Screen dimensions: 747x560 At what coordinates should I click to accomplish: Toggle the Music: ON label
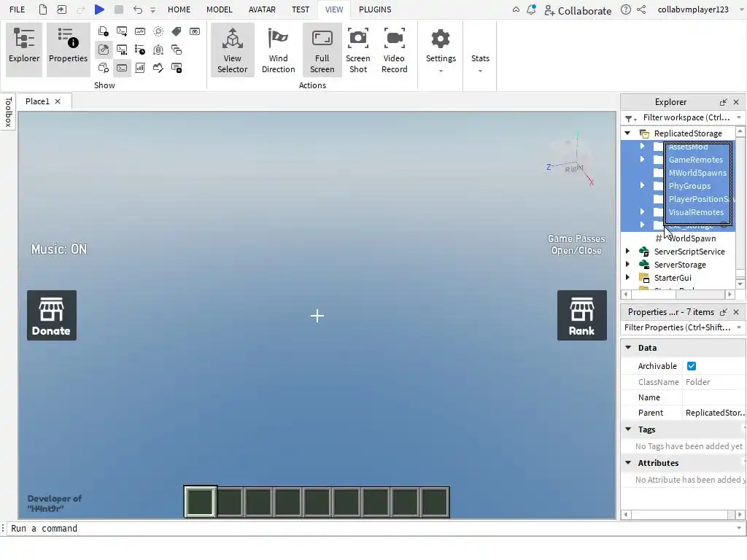click(59, 249)
